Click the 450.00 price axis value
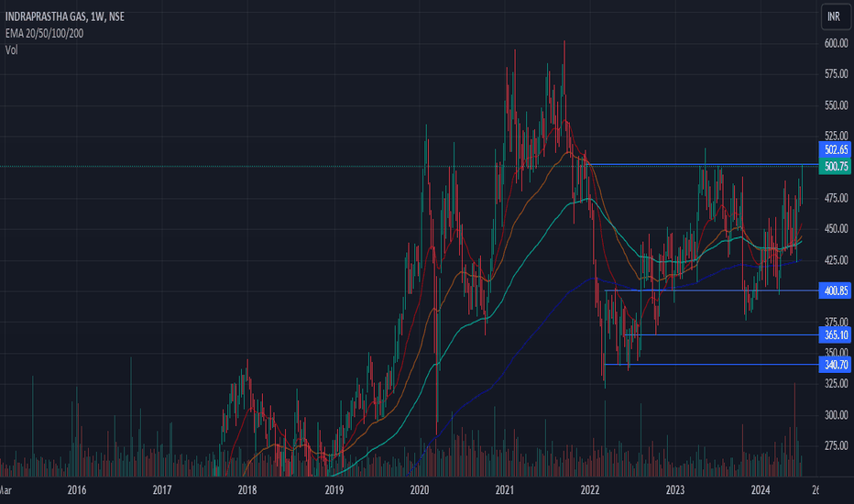 point(836,229)
